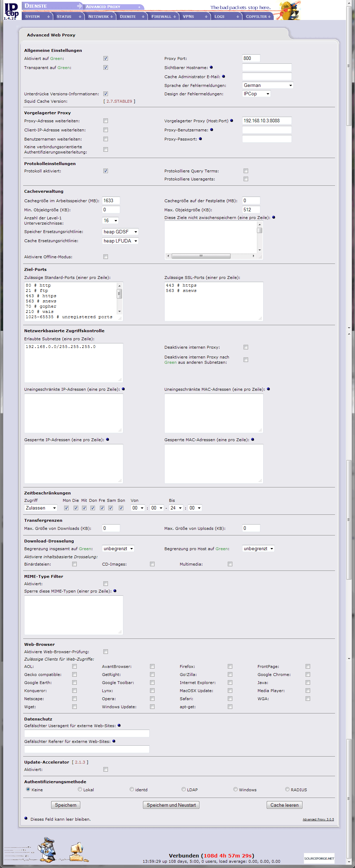This screenshot has height=868, width=355.
Task: Open the Status menu
Action: pos(69,16)
